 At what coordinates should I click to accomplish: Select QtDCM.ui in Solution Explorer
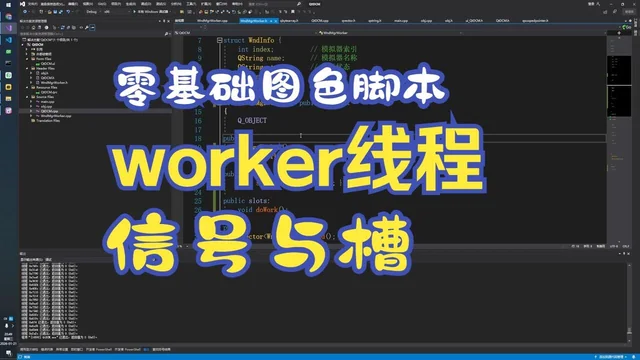48,64
